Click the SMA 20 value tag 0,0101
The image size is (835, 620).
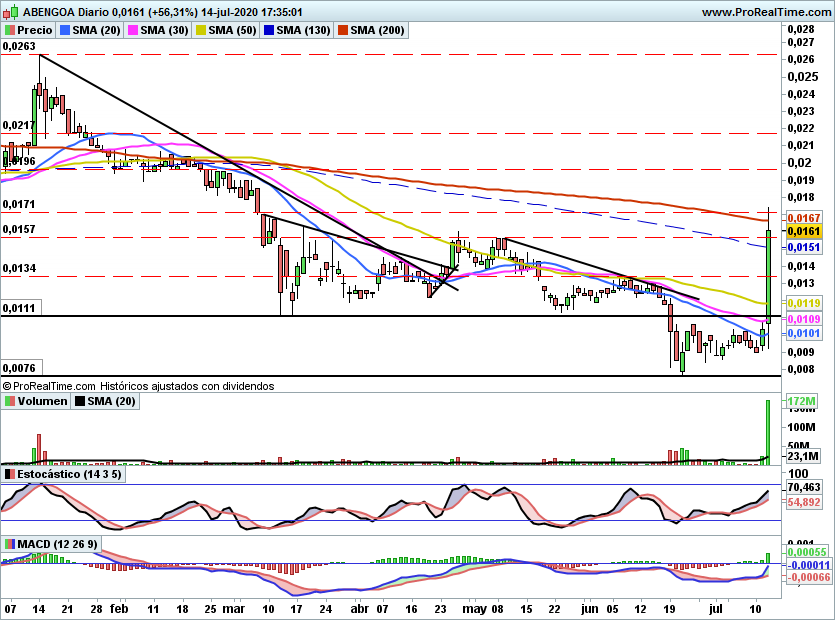(x=804, y=333)
